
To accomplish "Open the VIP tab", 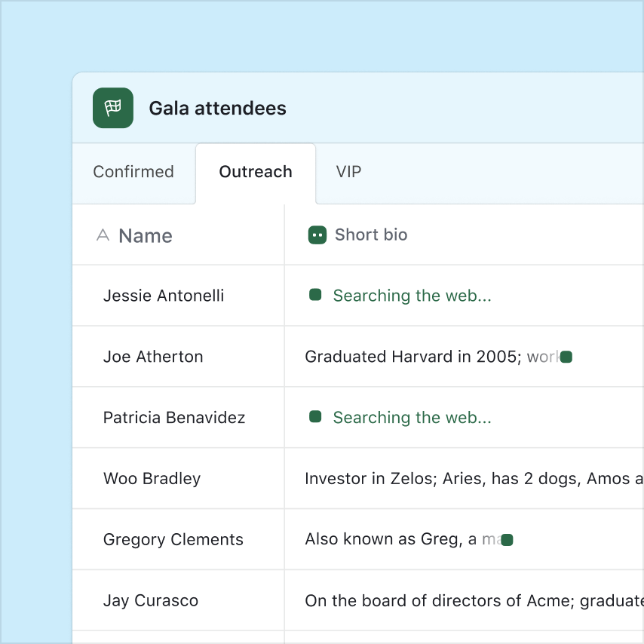I will 348,172.
